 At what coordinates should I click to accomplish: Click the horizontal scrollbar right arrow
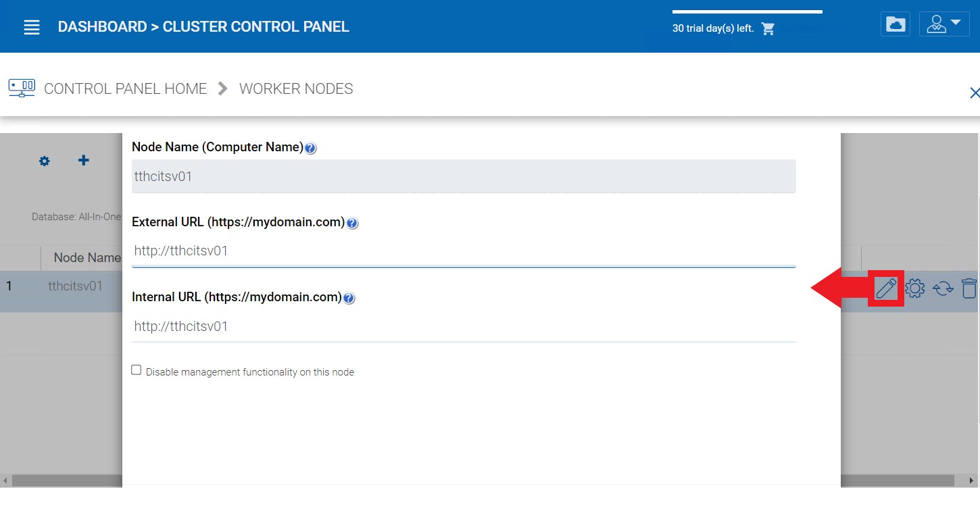(x=972, y=481)
